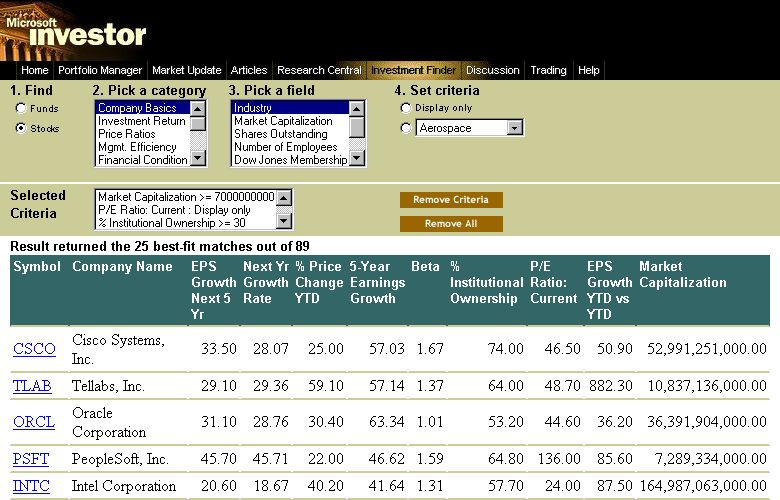Image resolution: width=780 pixels, height=500 pixels.
Task: Select the Stocks radio button
Action: tap(21, 128)
